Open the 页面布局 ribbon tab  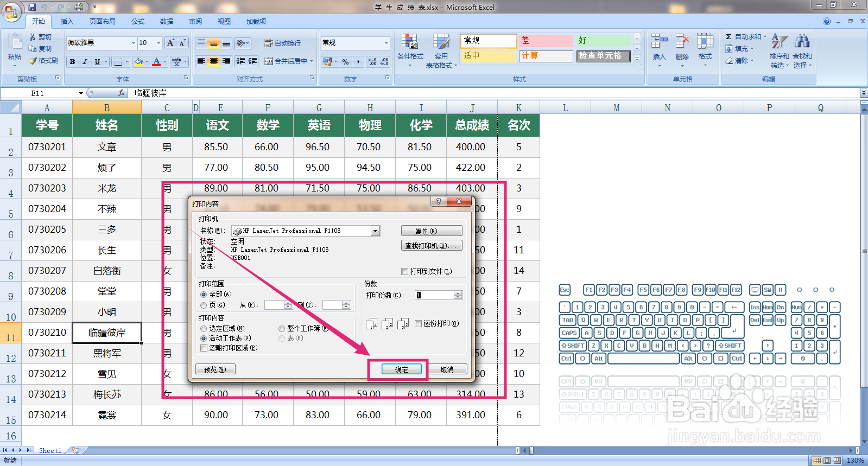[103, 22]
